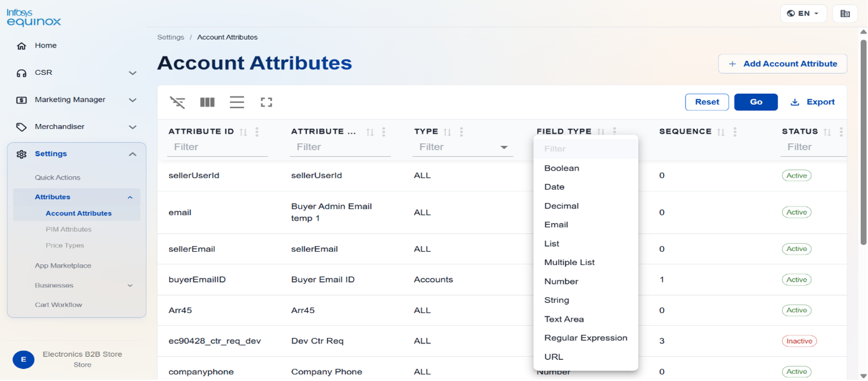Open Quick Actions in sidebar
868x381 pixels.
(57, 178)
